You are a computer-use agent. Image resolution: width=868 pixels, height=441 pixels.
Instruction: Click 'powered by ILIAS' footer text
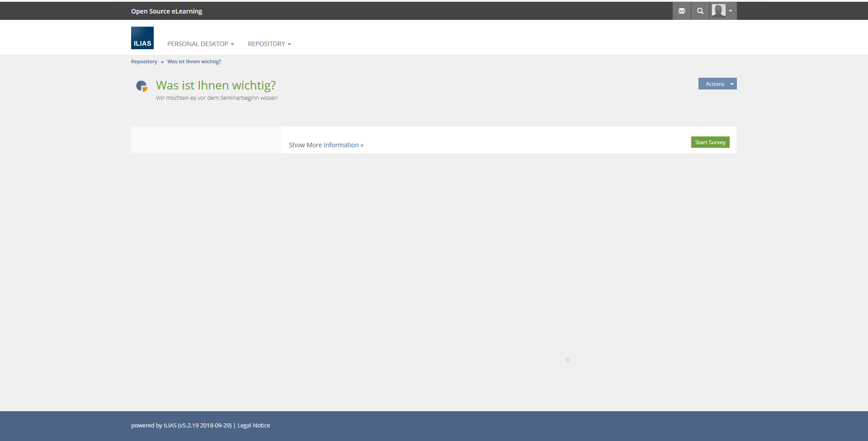point(181,426)
